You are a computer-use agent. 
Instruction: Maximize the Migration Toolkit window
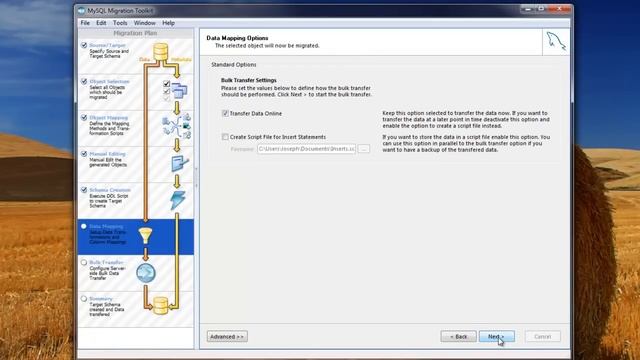pyautogui.click(x=541, y=9)
